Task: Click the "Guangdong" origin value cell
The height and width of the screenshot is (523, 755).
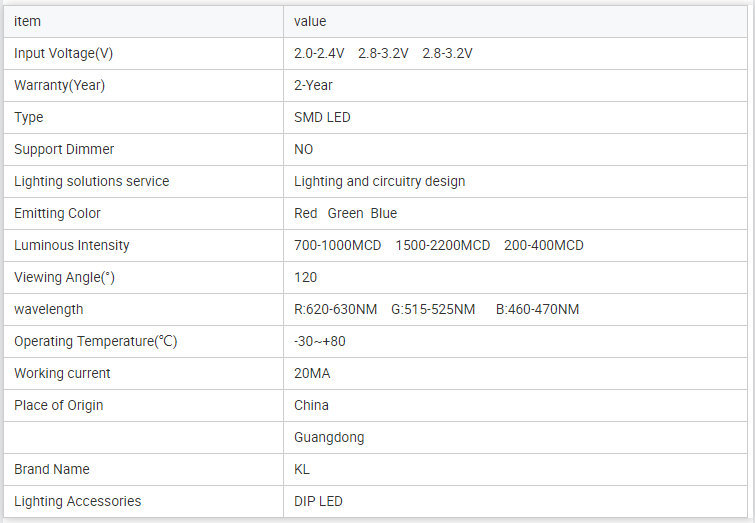Action: (329, 437)
